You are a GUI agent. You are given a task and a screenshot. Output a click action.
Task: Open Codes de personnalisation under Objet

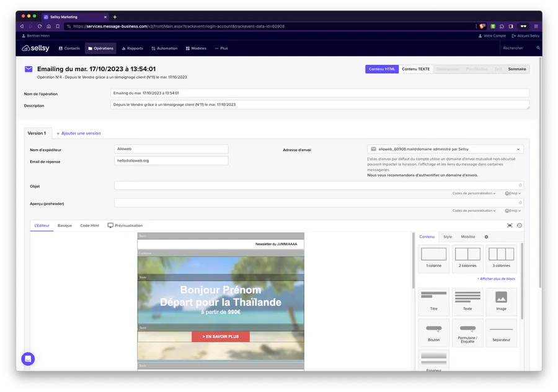[474, 193]
